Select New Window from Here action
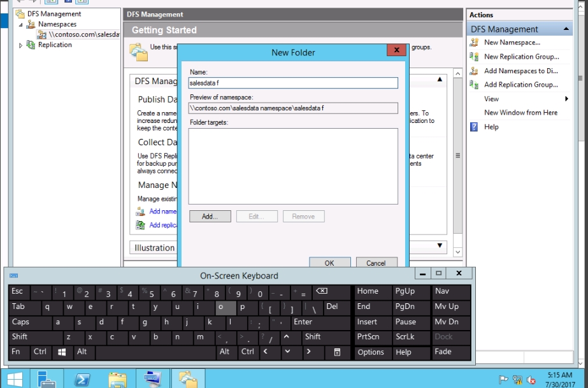588x388 pixels. (520, 113)
